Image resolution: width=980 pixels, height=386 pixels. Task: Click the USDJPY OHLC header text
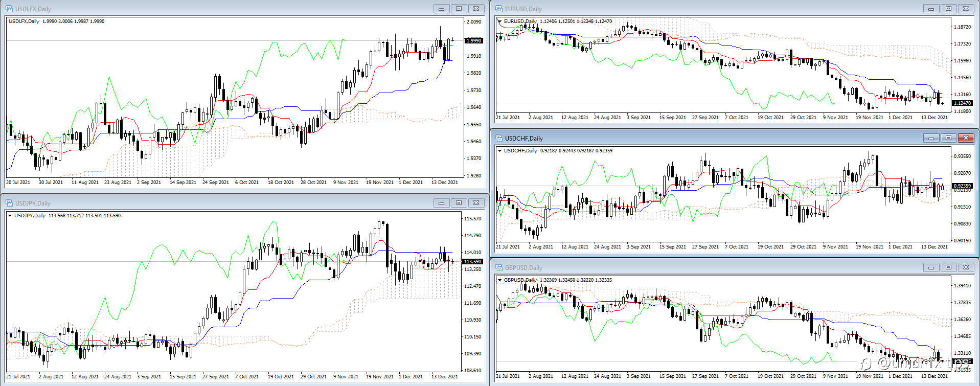tap(67, 216)
